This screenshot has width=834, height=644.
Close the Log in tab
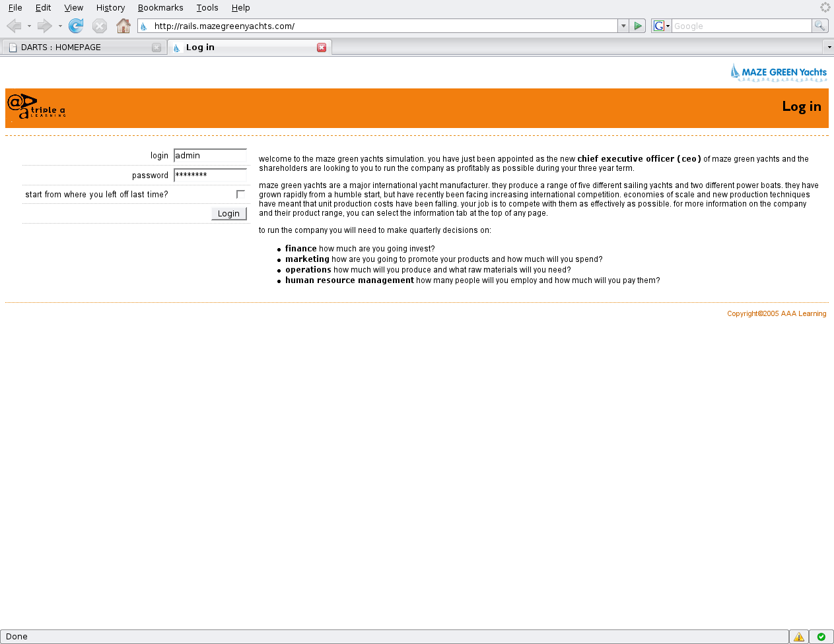click(x=322, y=48)
